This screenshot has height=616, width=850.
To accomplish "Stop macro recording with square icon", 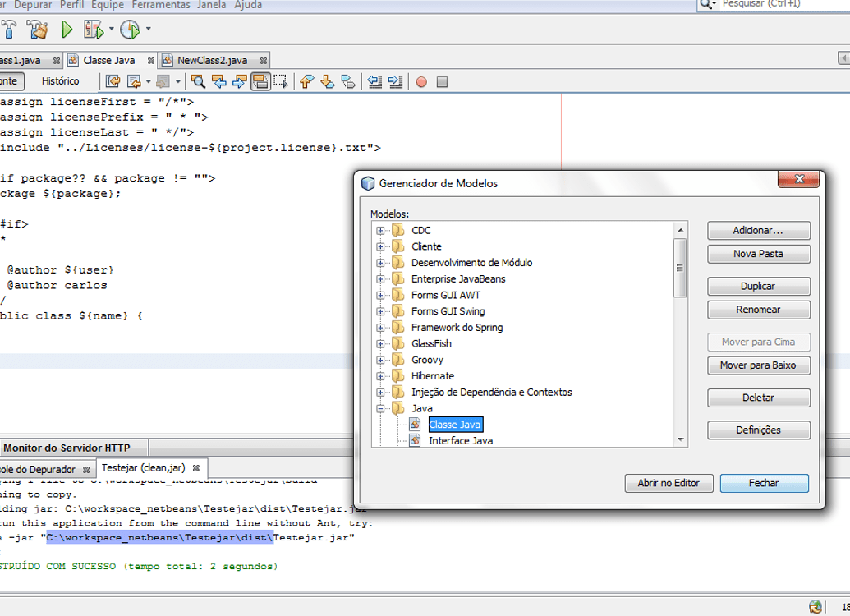I will [x=442, y=82].
